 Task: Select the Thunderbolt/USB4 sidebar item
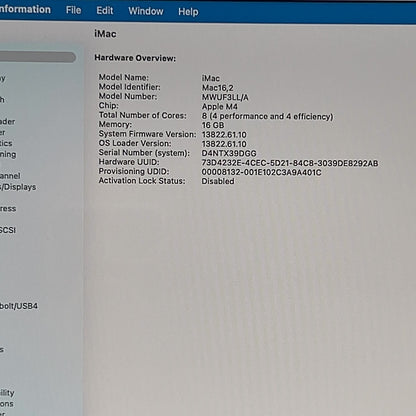[19, 306]
